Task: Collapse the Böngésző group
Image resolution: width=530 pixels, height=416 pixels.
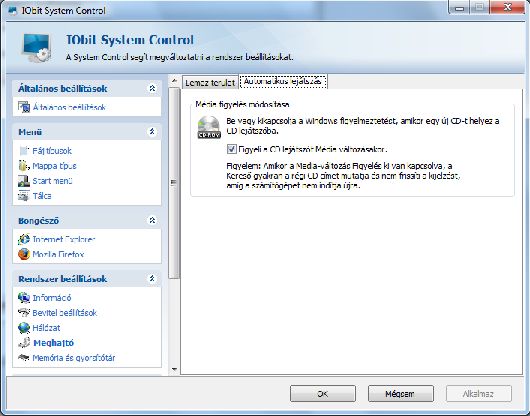Action: (152, 221)
